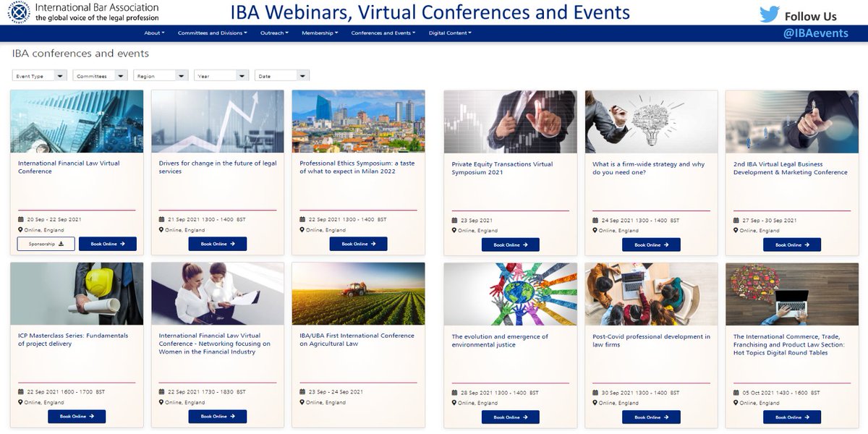Click 'IBA conferences and events' heading
Viewport: 868px width, 434px height.
pos(80,54)
